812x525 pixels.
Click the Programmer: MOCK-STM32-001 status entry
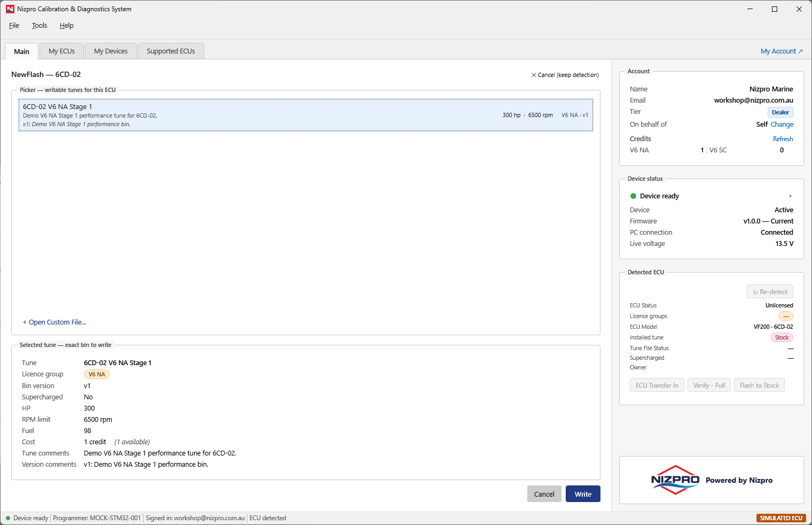(97, 518)
